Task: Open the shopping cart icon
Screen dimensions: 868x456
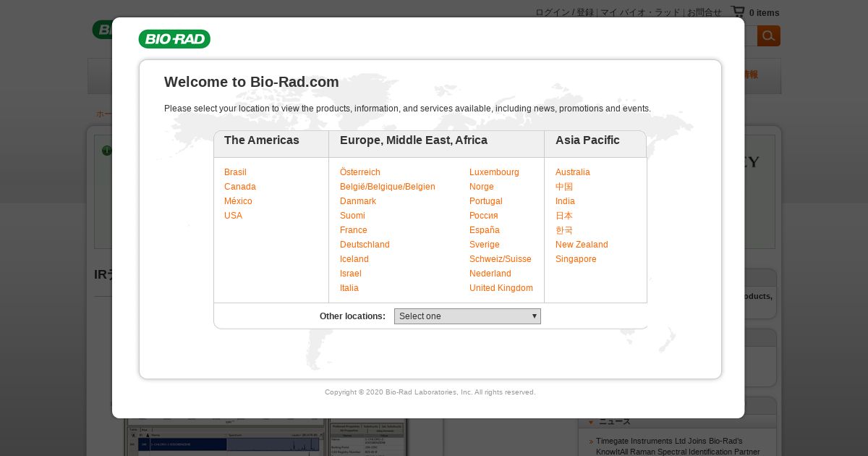Action: pyautogui.click(x=738, y=12)
